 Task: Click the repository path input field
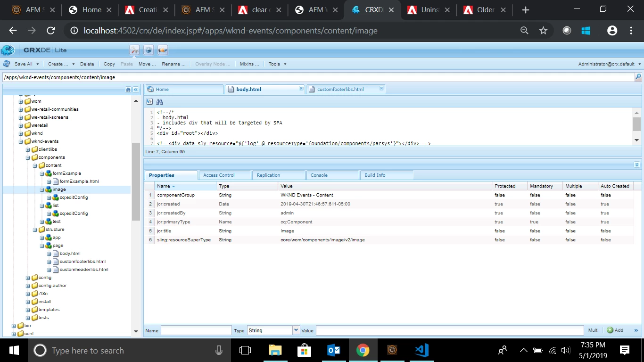(x=318, y=77)
